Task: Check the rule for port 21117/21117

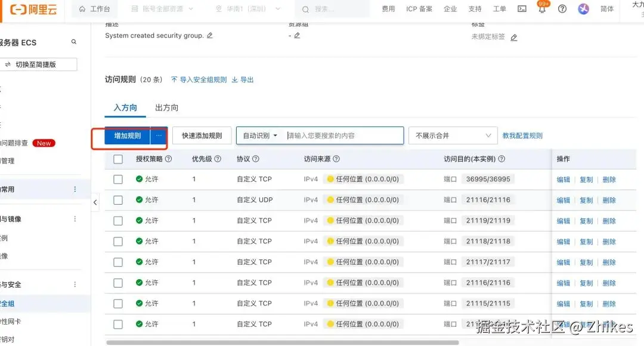Action: tap(118, 262)
